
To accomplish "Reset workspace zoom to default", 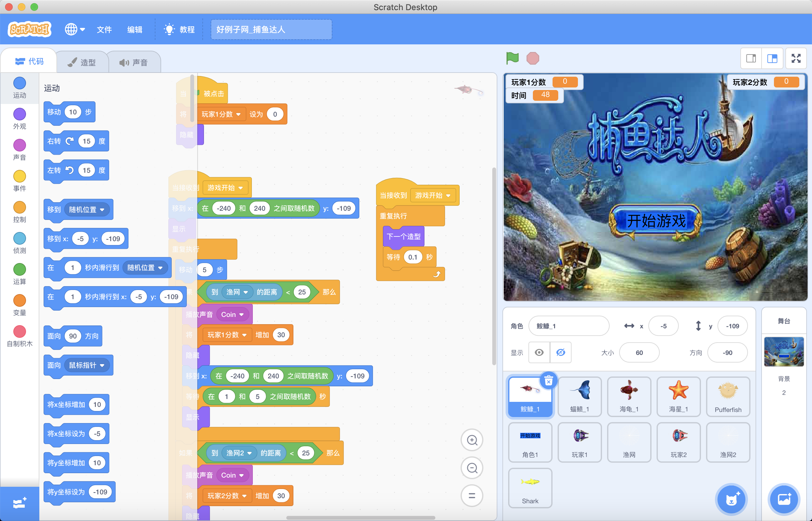I will pyautogui.click(x=472, y=496).
